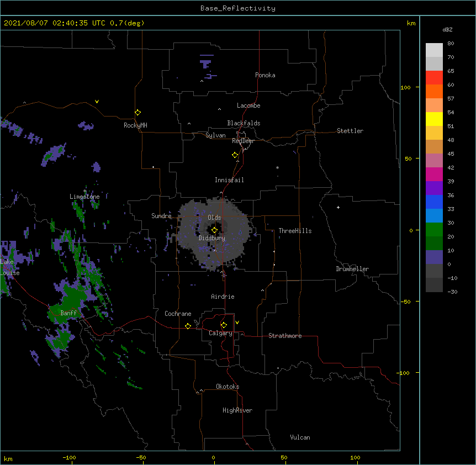Click the Strathmore town label
The width and height of the screenshot is (476, 465).
pyautogui.click(x=285, y=336)
